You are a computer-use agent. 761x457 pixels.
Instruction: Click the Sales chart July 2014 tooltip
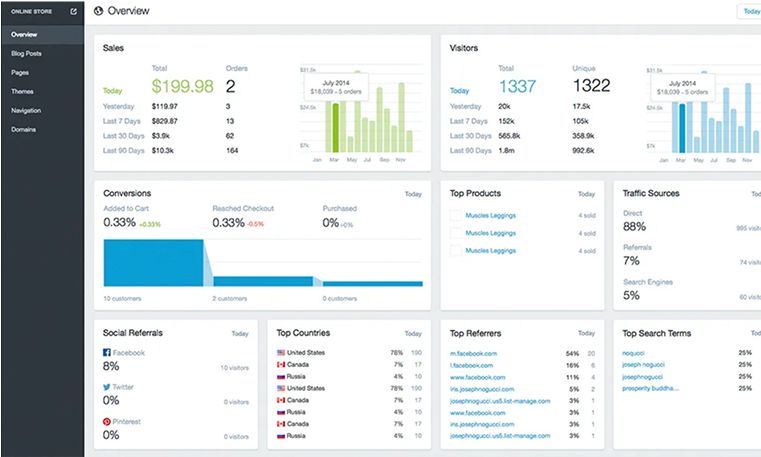(336, 87)
